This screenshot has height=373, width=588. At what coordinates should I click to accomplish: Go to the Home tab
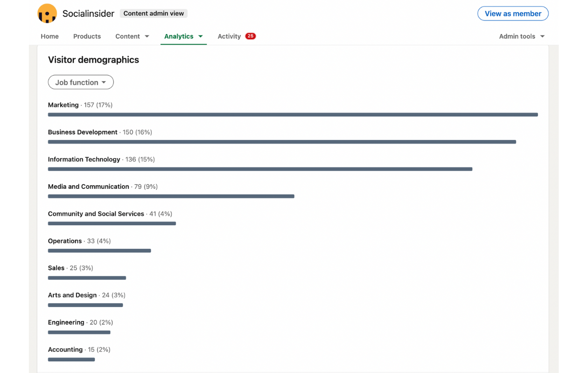pos(49,36)
